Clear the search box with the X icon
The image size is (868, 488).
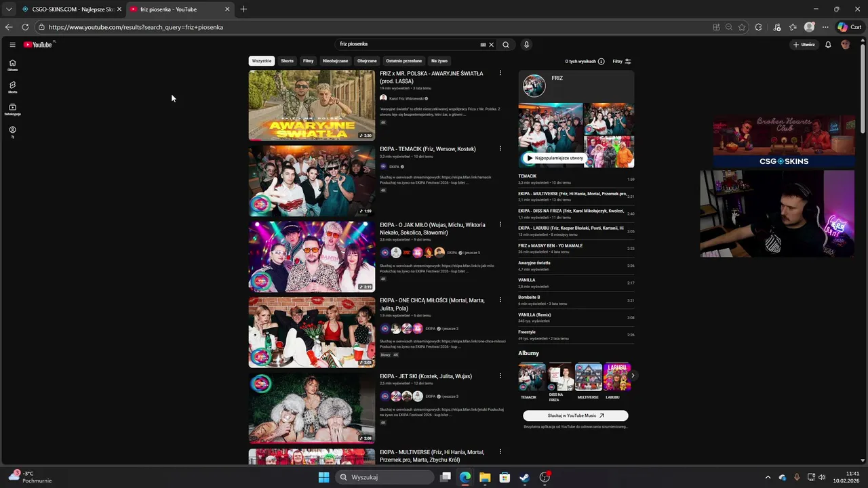click(x=492, y=45)
